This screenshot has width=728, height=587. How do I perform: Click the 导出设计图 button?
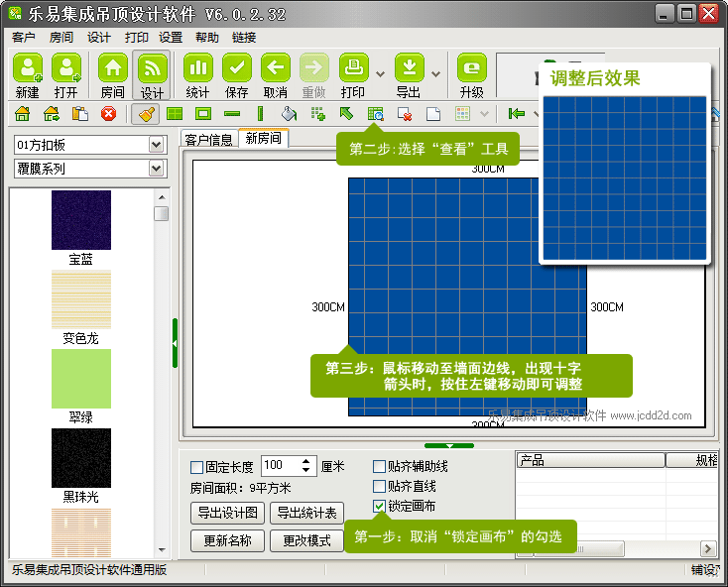coord(226,513)
